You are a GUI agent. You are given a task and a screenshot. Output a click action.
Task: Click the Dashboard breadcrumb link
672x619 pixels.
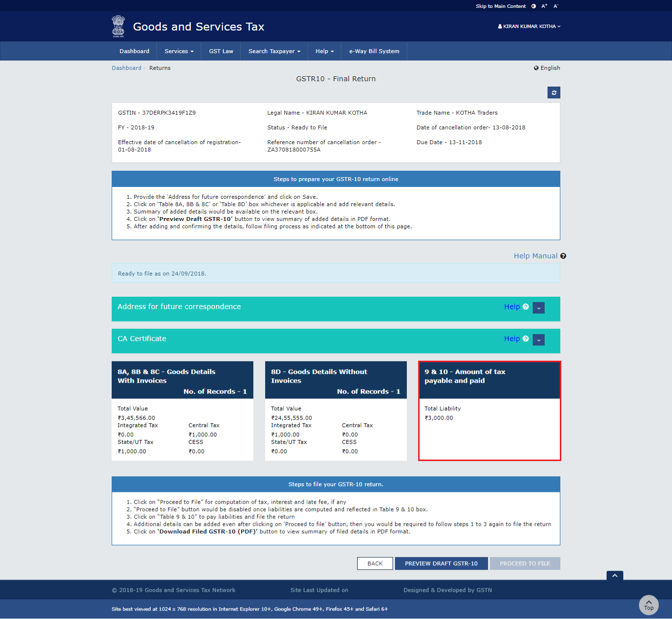pos(126,68)
